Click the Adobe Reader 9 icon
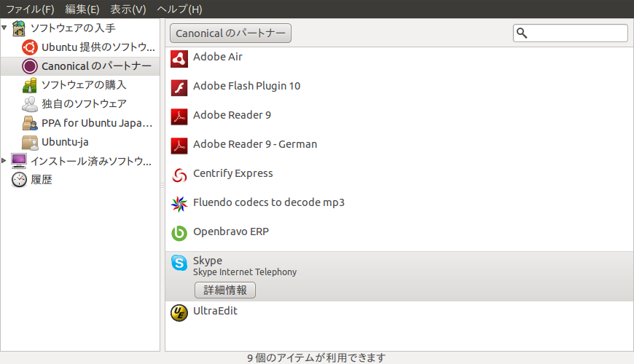 tap(179, 116)
